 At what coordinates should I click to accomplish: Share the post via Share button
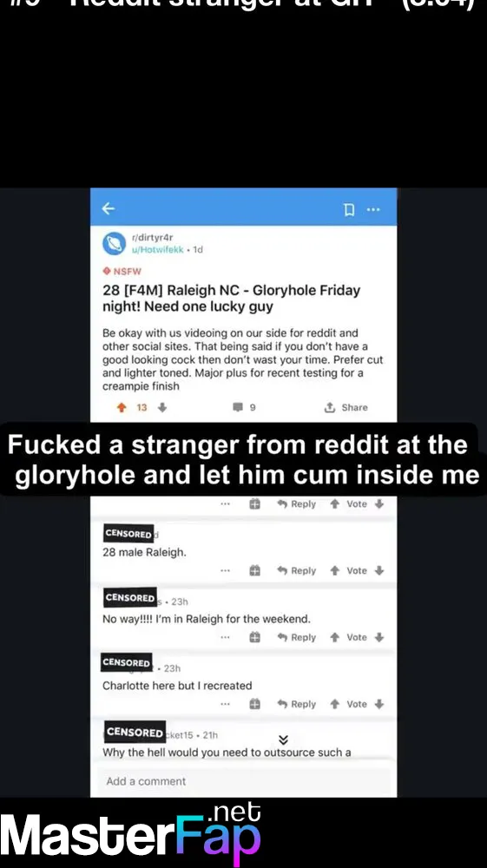346,407
